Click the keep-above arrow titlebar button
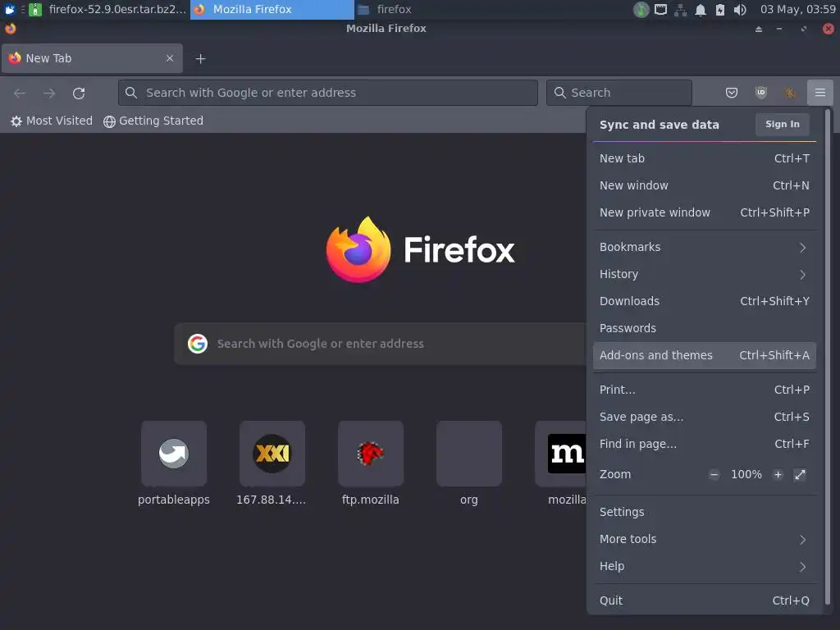Viewport: 840px width, 630px height. pyautogui.click(x=759, y=29)
